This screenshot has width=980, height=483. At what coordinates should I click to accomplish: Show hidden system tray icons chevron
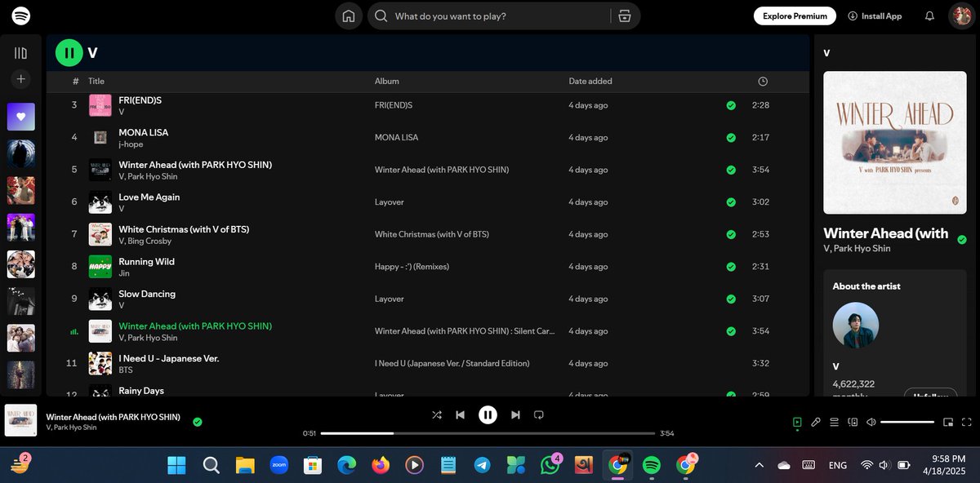pyautogui.click(x=759, y=465)
